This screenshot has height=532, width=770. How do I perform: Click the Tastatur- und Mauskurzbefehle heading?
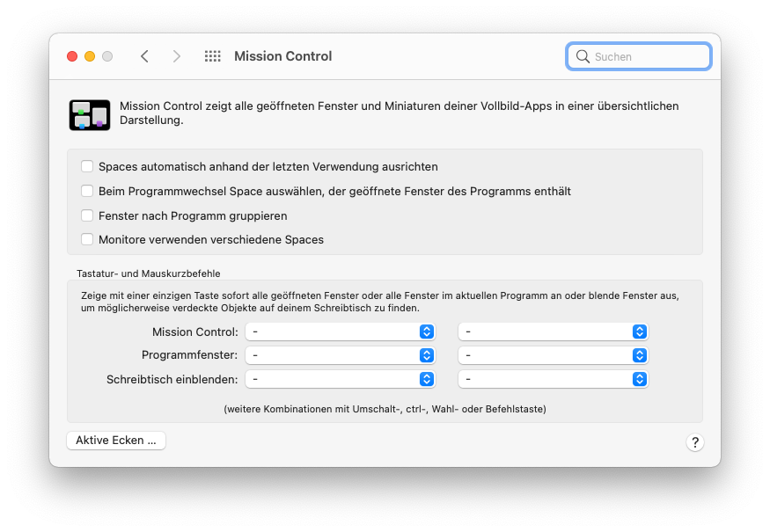(149, 273)
